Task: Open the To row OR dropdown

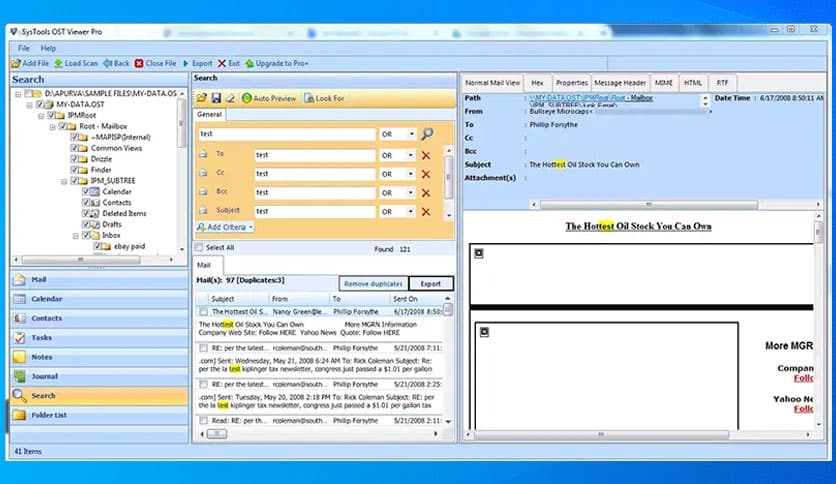Action: [411, 156]
